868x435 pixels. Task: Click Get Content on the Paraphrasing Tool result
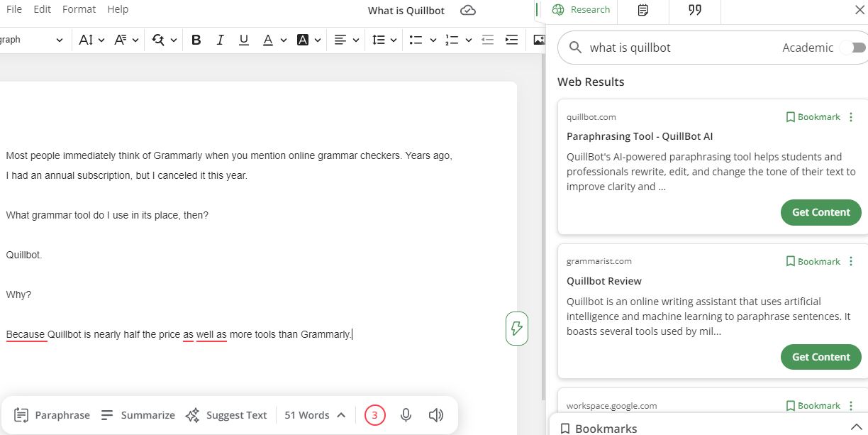click(x=820, y=212)
